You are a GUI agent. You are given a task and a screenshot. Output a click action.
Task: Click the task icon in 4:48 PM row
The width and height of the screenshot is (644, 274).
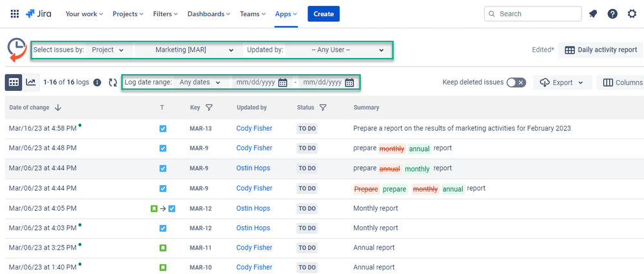click(162, 148)
